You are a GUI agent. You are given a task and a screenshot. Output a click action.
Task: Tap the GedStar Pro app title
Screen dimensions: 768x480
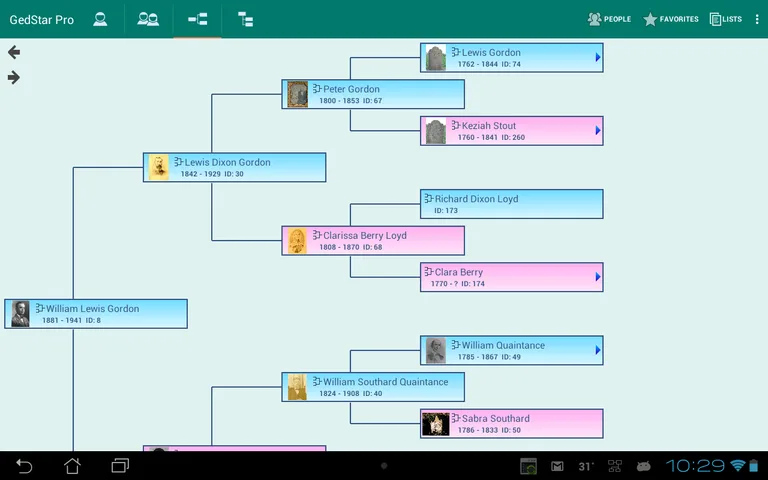pyautogui.click(x=42, y=20)
